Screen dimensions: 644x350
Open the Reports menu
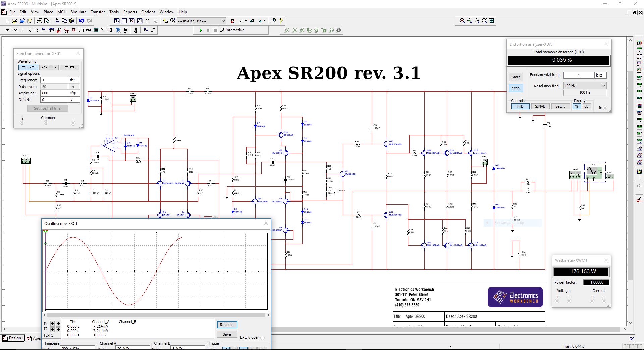point(130,12)
